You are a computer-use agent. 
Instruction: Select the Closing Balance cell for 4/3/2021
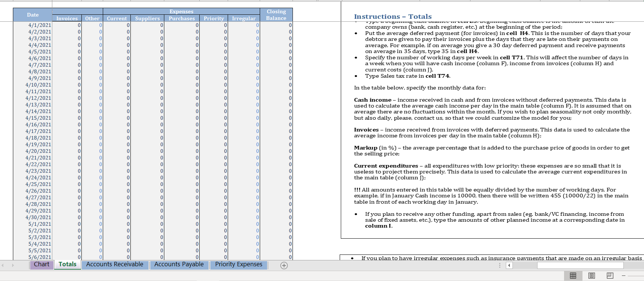(x=276, y=38)
